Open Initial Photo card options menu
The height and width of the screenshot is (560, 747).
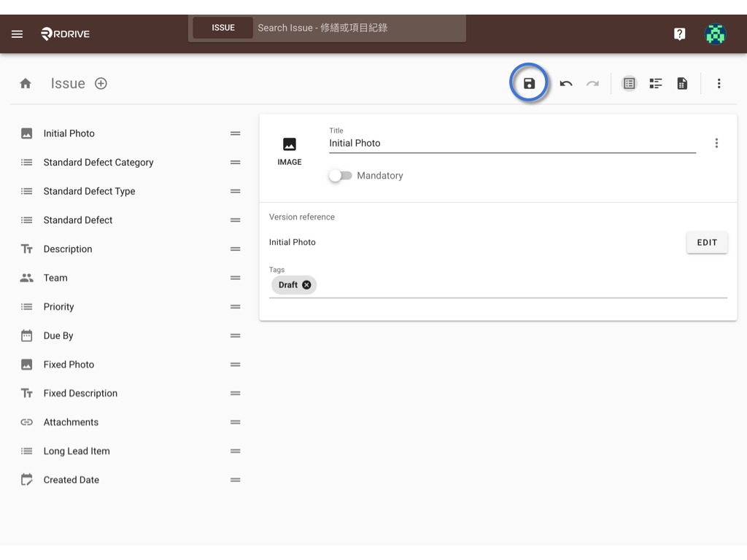pos(716,144)
